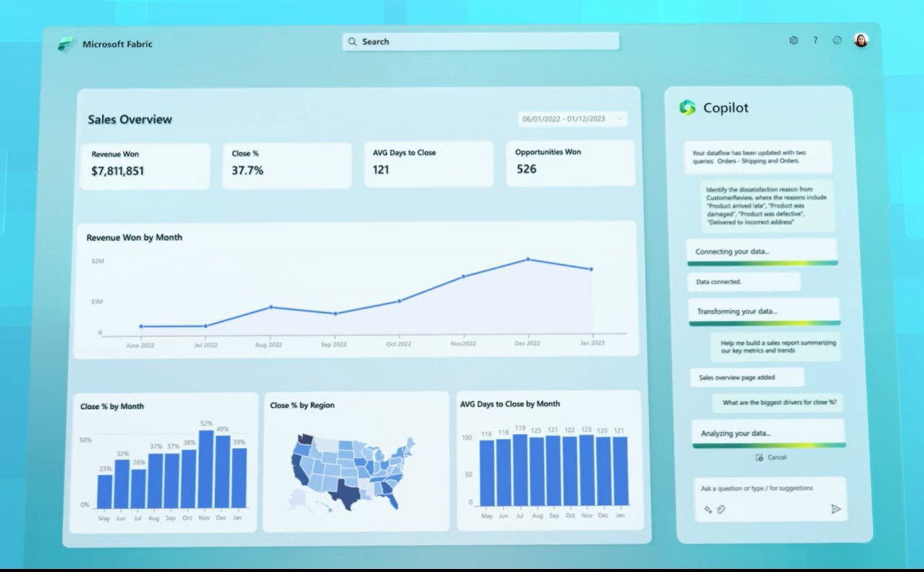Open the user profile avatar
This screenshot has width=924, height=572.
pos(861,40)
